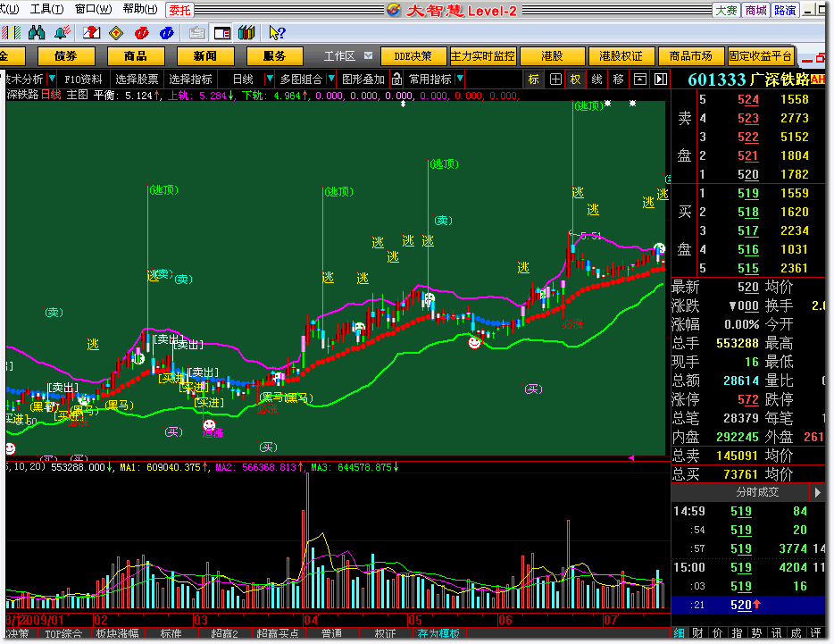The height and width of the screenshot is (644, 834).
Task: Open the 主力实时监控 tab
Action: tap(483, 56)
